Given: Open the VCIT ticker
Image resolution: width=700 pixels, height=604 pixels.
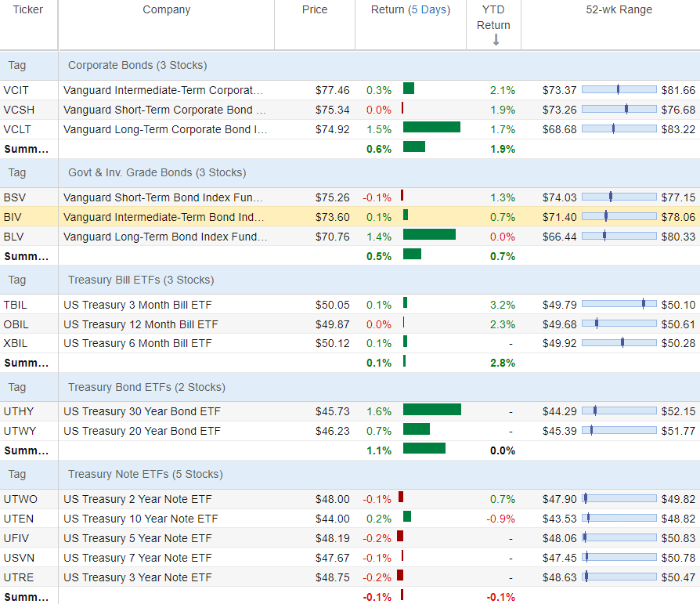Looking at the screenshot, I should tap(16, 90).
